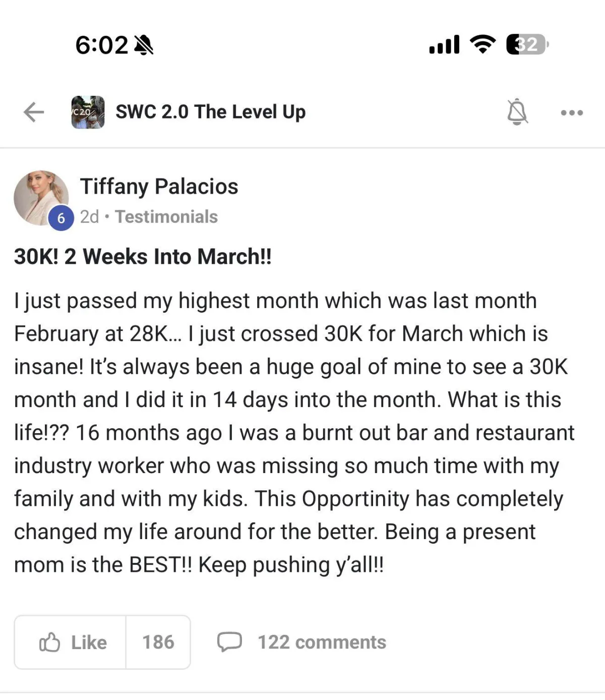
Task: Tap the thumbs-up icon
Action: coord(49,643)
